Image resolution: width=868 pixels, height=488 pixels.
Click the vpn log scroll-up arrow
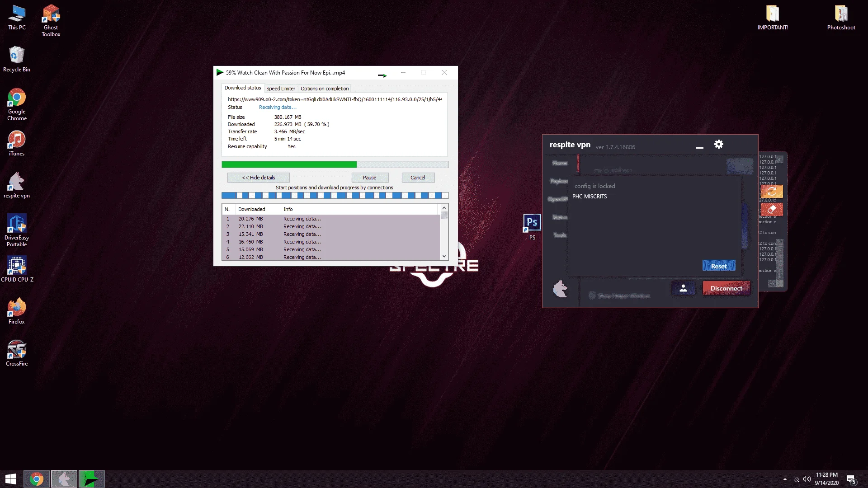(779, 159)
